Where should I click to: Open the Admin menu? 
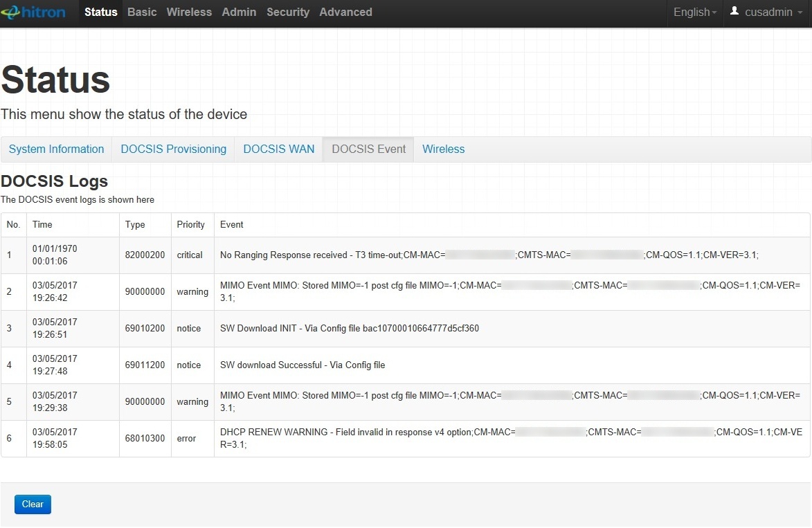pyautogui.click(x=239, y=12)
